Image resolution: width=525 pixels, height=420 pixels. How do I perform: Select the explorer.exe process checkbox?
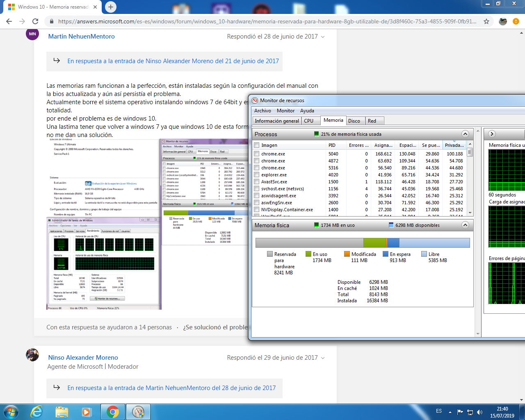(x=257, y=175)
